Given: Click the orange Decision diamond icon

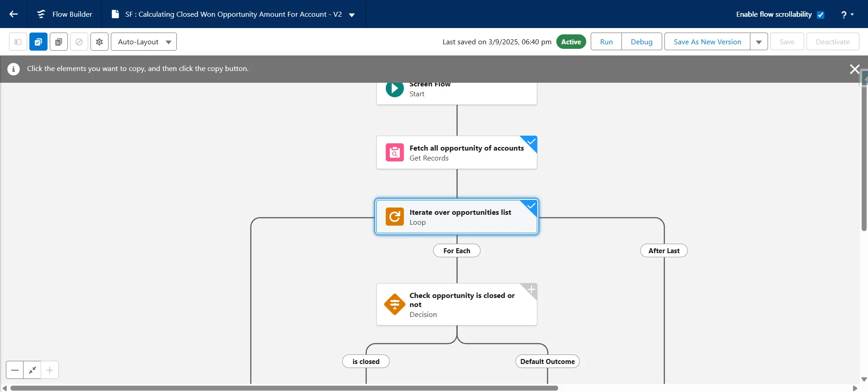Looking at the screenshot, I should tap(395, 304).
